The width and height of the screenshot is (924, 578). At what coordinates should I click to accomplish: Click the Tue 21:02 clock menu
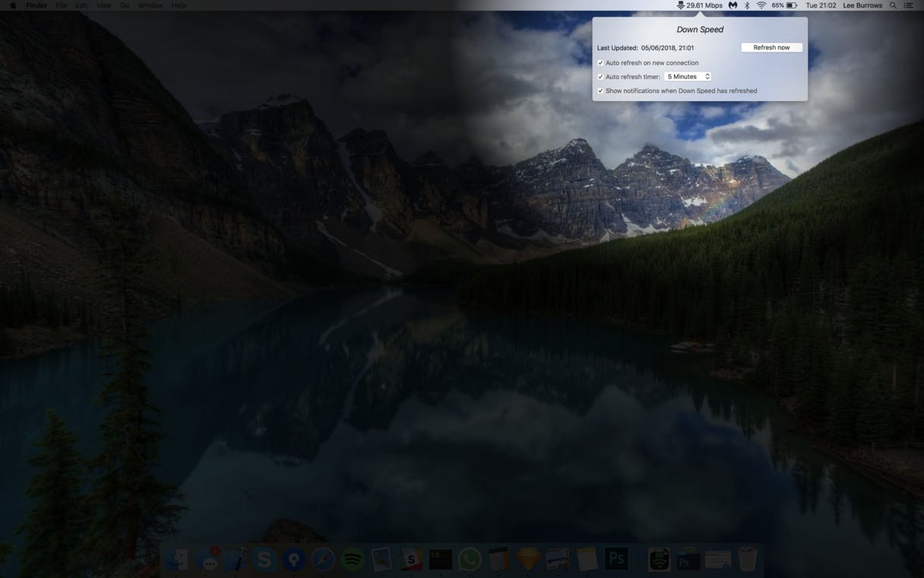pos(821,5)
